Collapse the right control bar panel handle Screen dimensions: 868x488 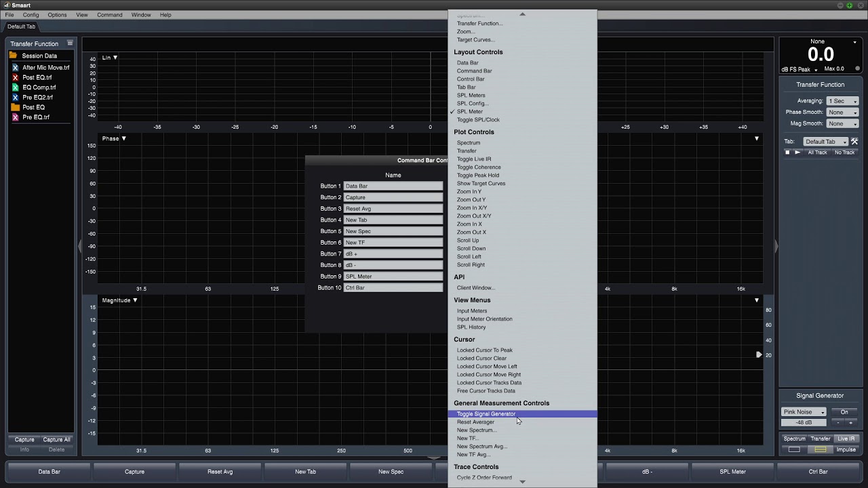pyautogui.click(x=776, y=247)
